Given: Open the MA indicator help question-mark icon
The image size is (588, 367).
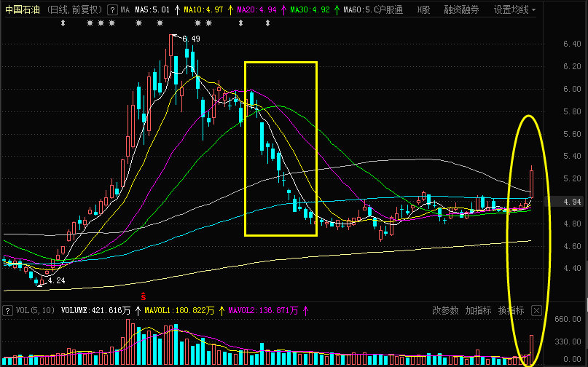Looking at the screenshot, I should pos(112,9).
